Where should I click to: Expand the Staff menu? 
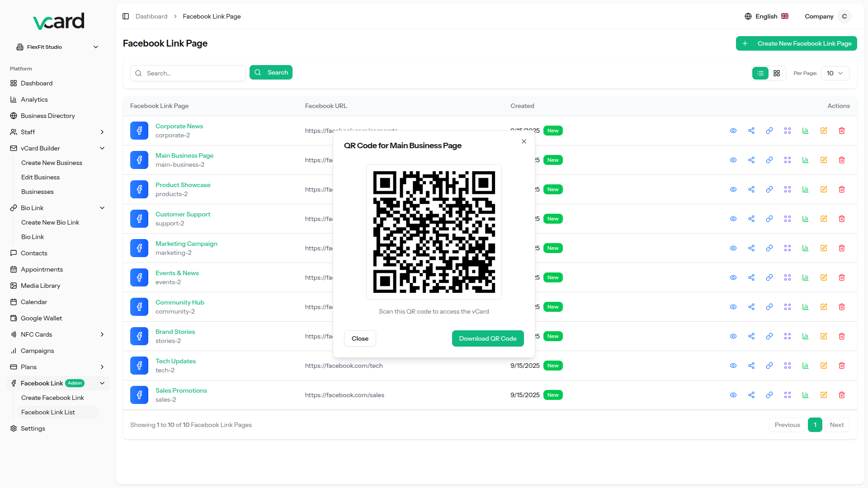(x=57, y=132)
